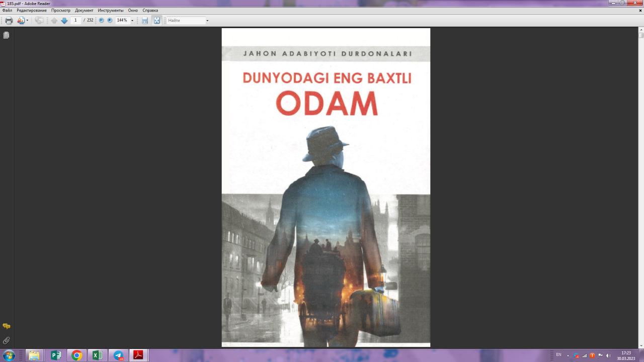Expand the Save a Copy dropdown arrow
The height and width of the screenshot is (362, 644).
click(x=28, y=20)
